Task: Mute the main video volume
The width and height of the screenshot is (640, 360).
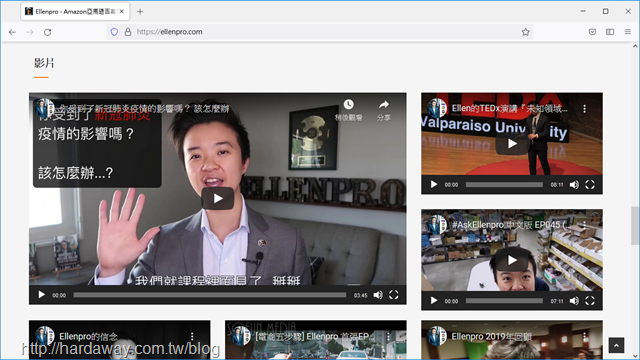Action: click(378, 295)
